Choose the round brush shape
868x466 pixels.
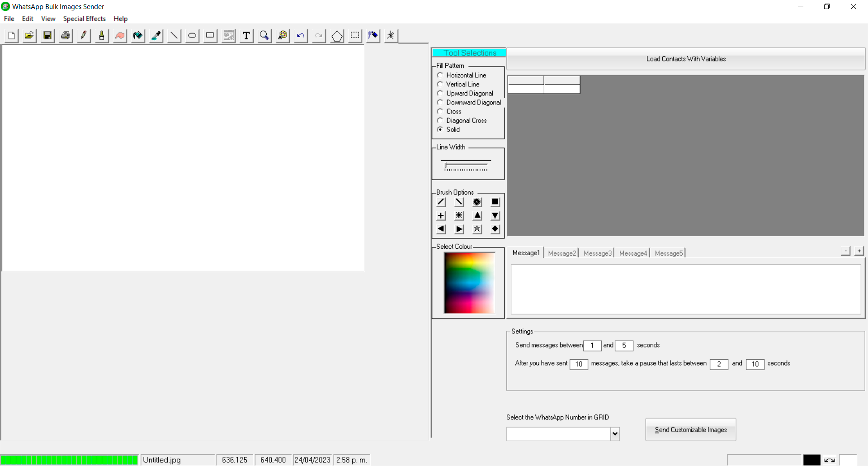[477, 202]
